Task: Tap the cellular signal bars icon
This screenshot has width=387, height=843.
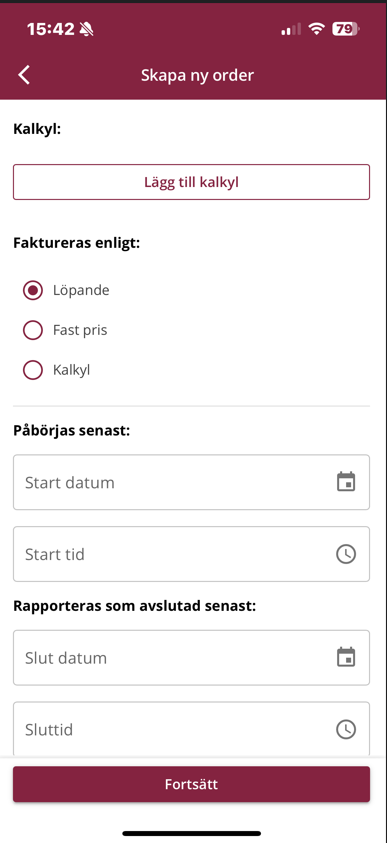Action: pos(291,30)
